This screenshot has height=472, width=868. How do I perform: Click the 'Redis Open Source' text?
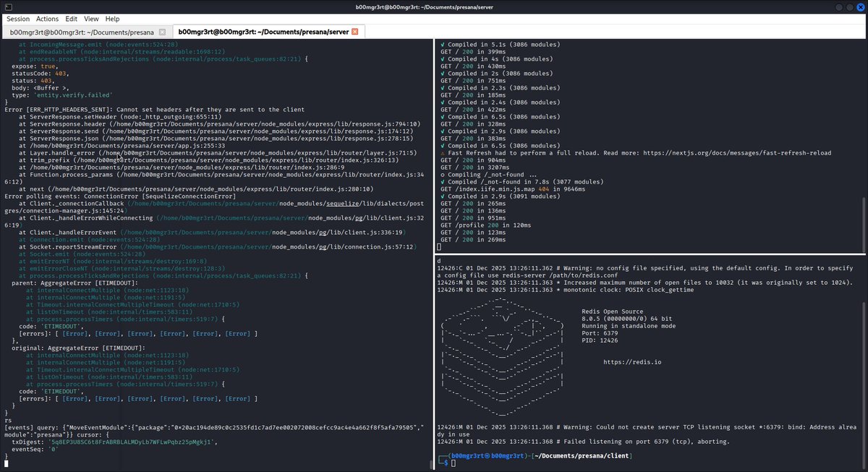611,312
